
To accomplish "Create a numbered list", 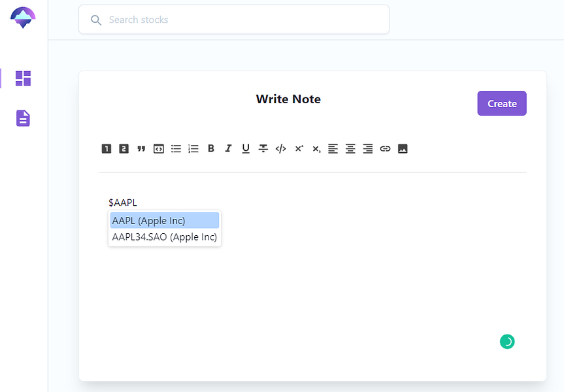I will coord(193,148).
